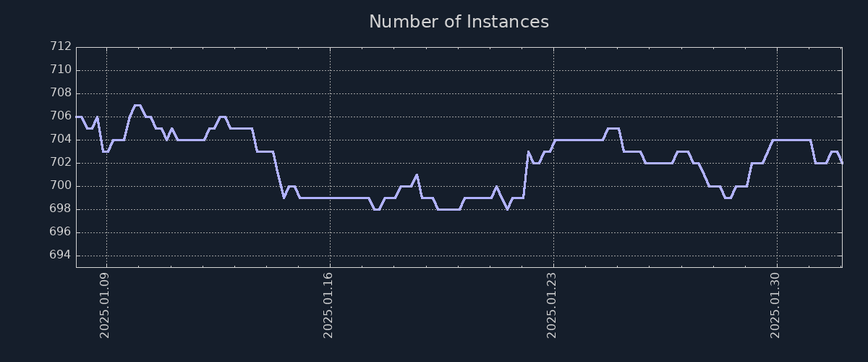This screenshot has width=868, height=362.
Task: Select the 2025.01.09 date label
Action: tap(105, 306)
